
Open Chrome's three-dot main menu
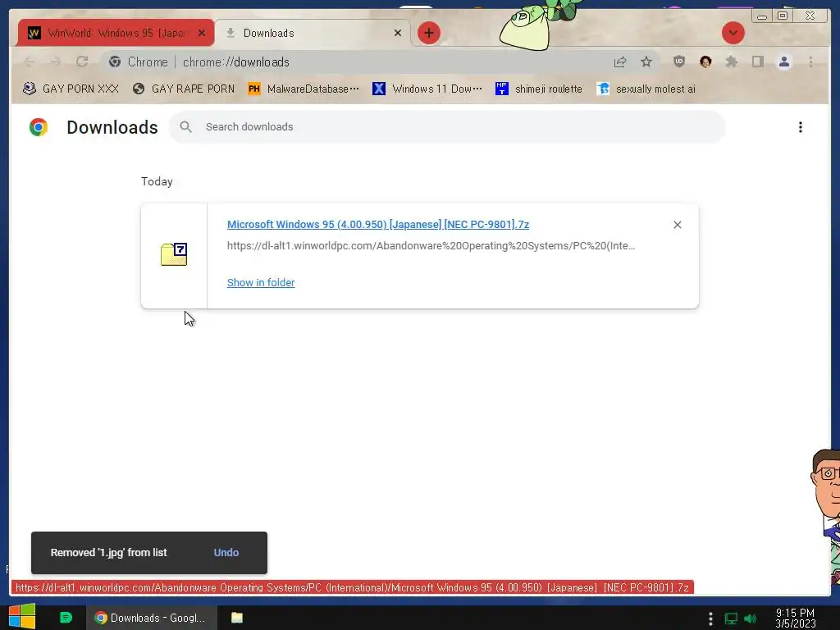[810, 62]
